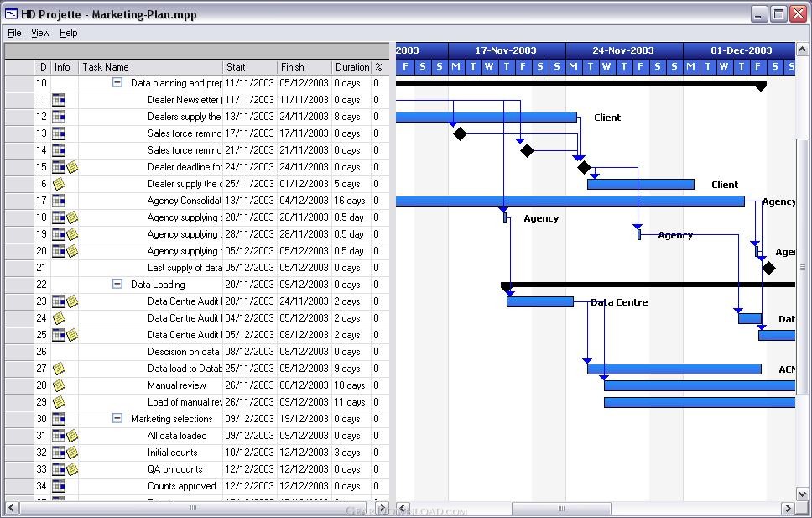Click the 17-Nov-2003 week header
This screenshot has height=518, width=812.
(507, 50)
